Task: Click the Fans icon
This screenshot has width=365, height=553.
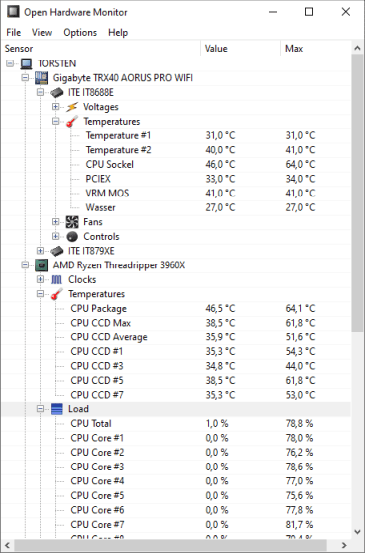Action: (72, 222)
